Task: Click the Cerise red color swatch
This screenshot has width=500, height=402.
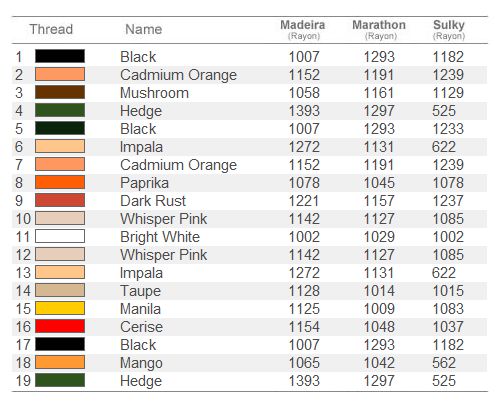Action: click(60, 326)
